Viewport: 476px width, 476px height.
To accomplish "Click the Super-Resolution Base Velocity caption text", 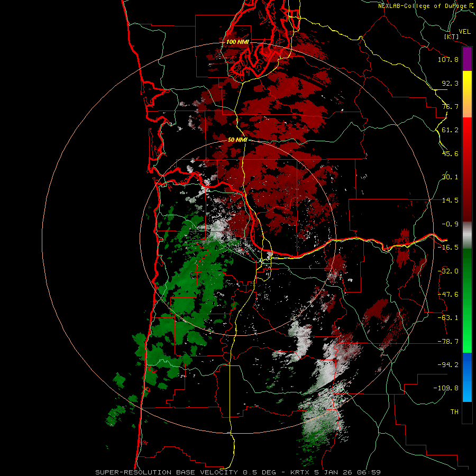I will point(237,472).
